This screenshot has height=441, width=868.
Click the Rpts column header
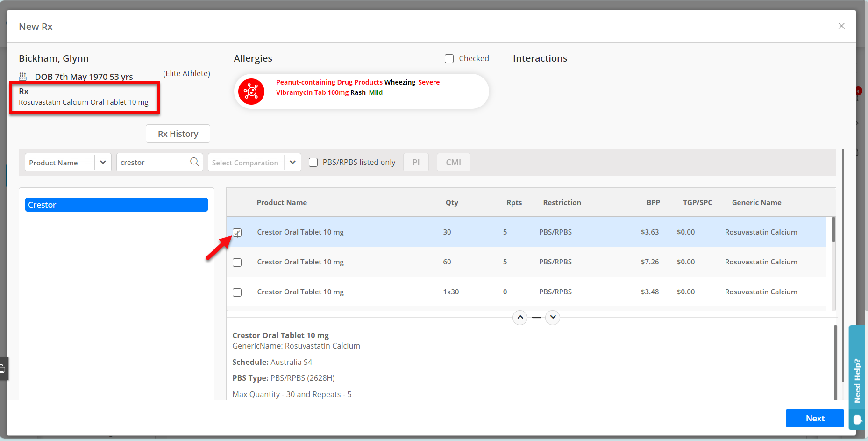click(x=514, y=202)
